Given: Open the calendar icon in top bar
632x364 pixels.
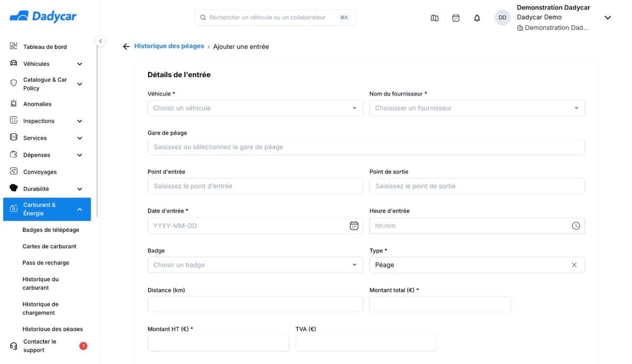Looking at the screenshot, I should coord(456,18).
